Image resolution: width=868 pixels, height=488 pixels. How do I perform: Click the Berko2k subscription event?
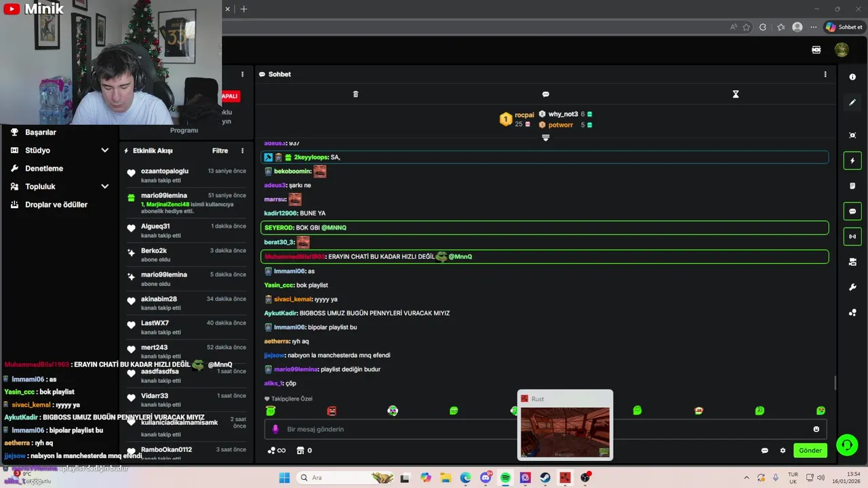point(186,255)
